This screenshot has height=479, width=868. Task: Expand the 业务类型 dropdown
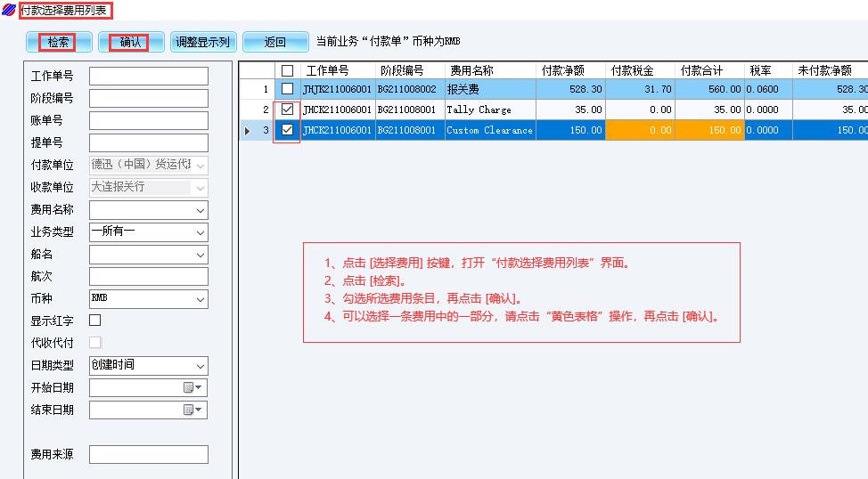point(200,232)
